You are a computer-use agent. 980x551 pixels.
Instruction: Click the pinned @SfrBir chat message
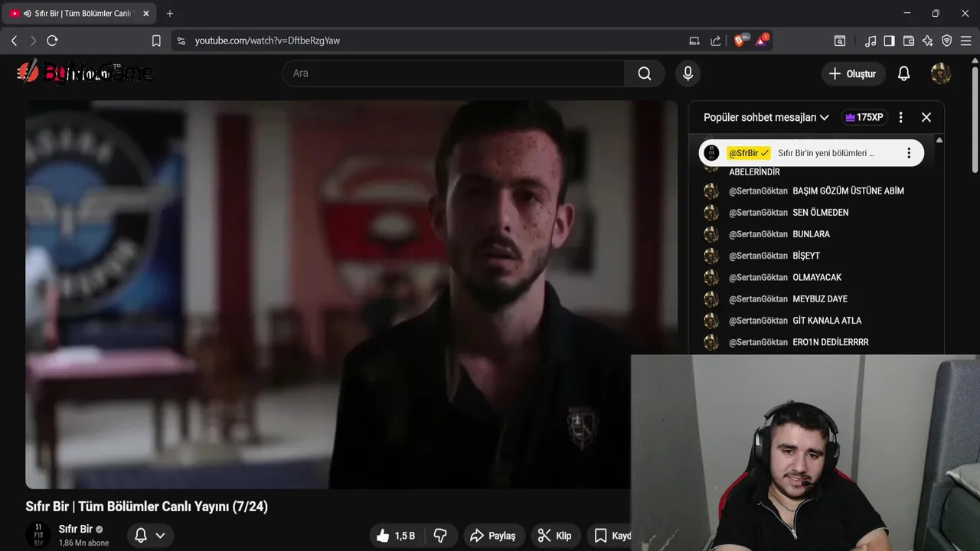pos(812,153)
